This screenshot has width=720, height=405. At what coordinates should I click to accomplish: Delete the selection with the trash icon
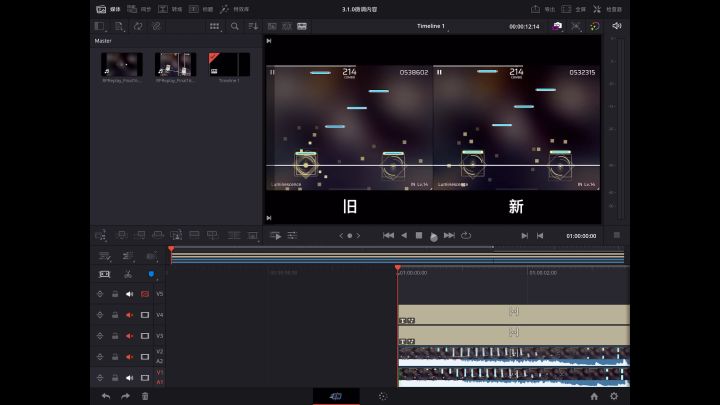tap(145, 396)
